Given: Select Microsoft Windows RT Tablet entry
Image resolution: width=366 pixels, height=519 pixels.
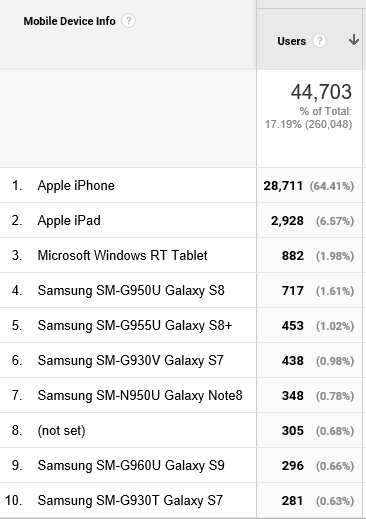Looking at the screenshot, I should (122, 256).
